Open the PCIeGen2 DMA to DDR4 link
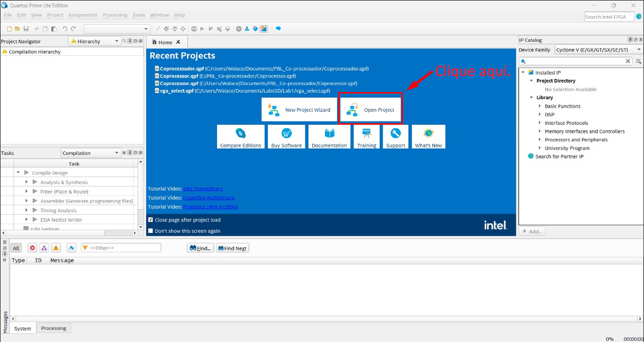 pos(210,207)
